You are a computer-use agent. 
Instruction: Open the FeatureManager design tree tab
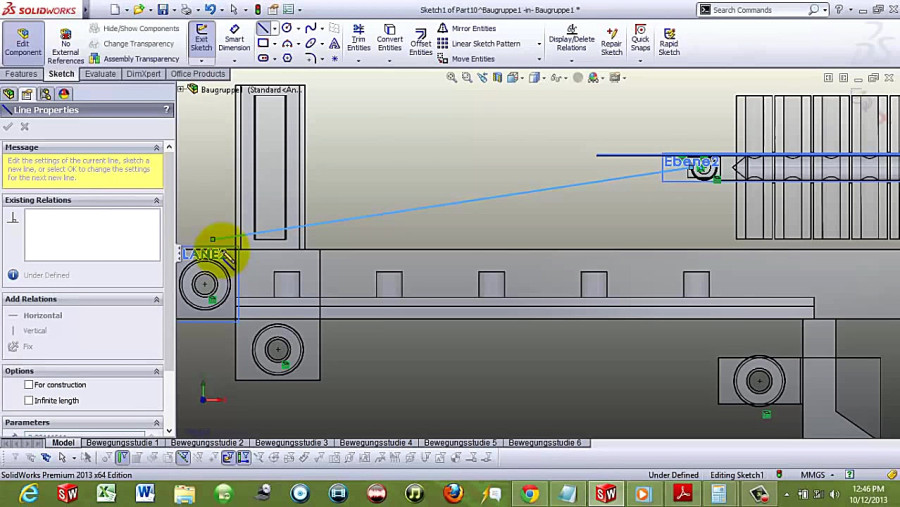pos(9,94)
